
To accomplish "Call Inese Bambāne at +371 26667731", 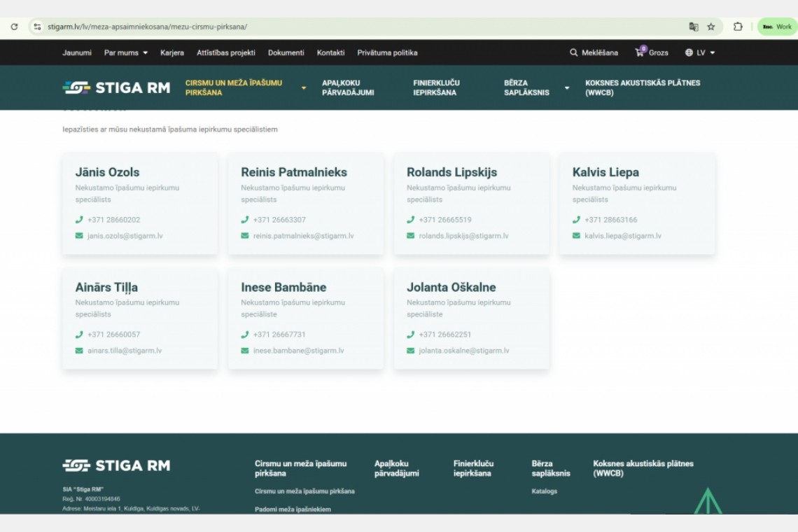I will click(x=279, y=335).
